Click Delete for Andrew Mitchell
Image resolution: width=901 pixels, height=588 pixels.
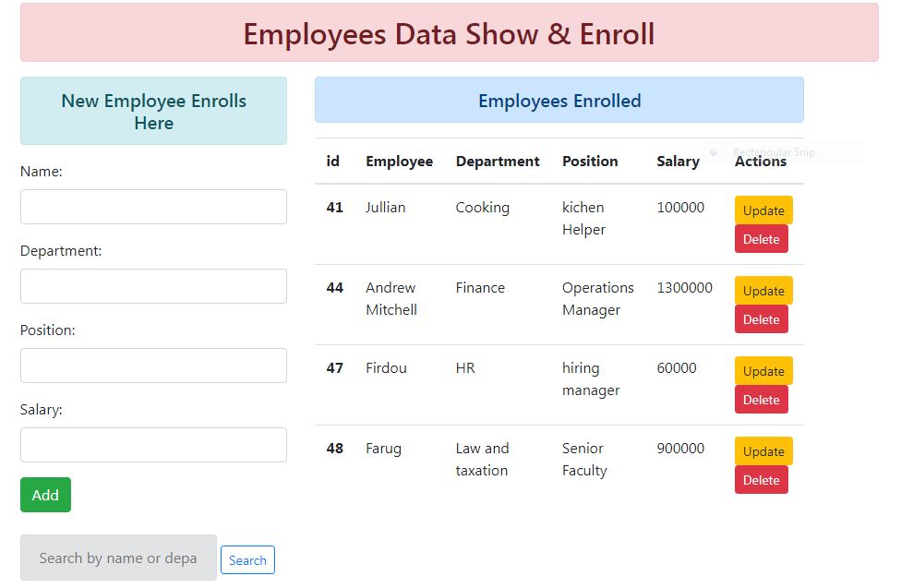click(x=761, y=318)
